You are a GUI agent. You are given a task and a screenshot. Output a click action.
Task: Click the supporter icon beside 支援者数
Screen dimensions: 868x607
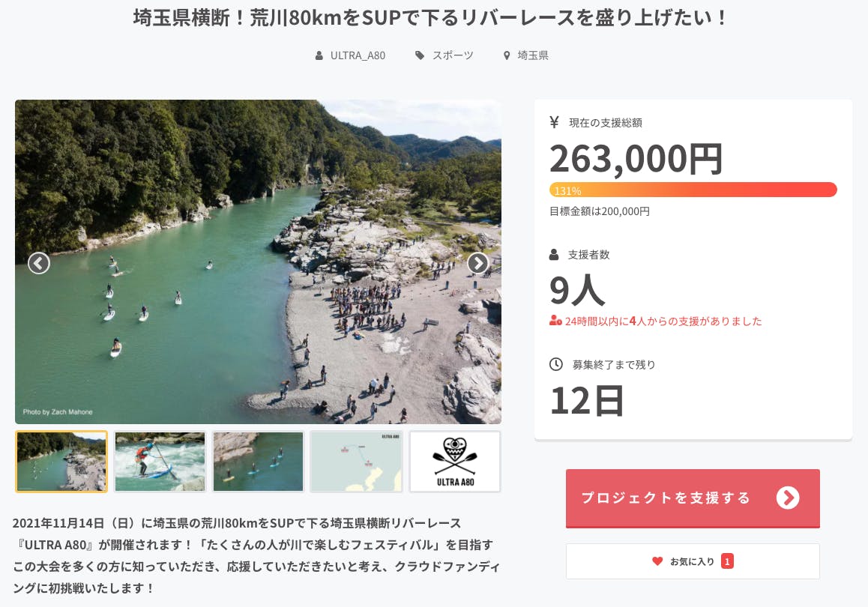[x=555, y=255]
